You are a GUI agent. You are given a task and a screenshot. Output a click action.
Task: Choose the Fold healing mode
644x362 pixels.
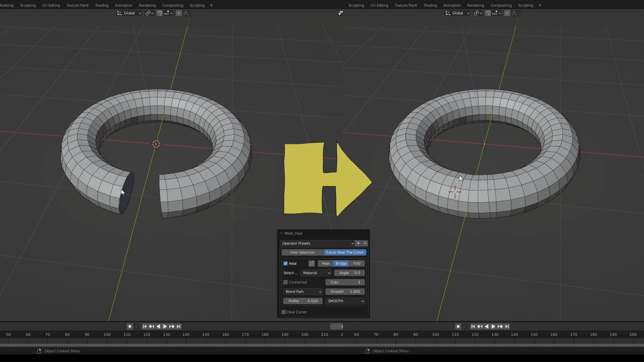click(357, 263)
